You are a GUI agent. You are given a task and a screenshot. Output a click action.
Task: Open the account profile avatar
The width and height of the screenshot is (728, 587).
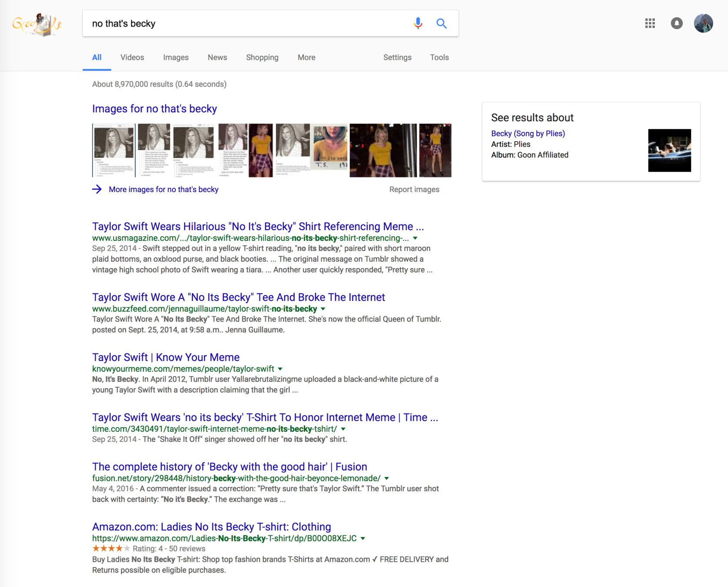click(703, 23)
